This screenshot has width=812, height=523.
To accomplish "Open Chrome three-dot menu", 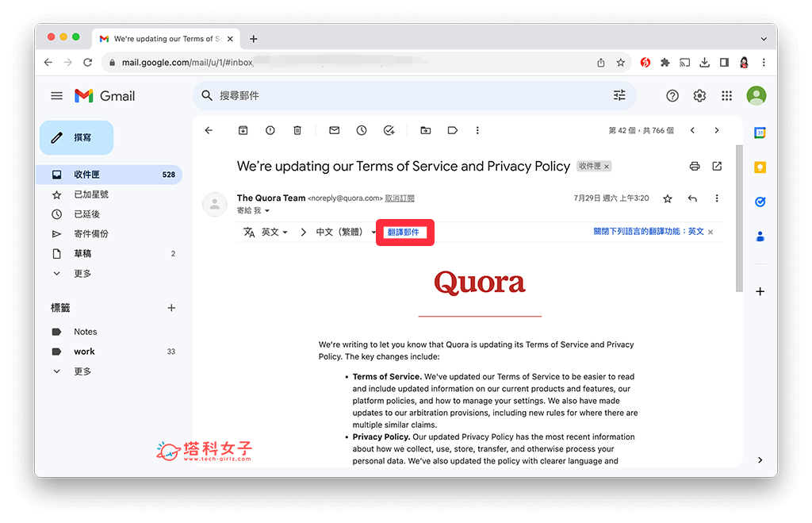I will pos(764,63).
